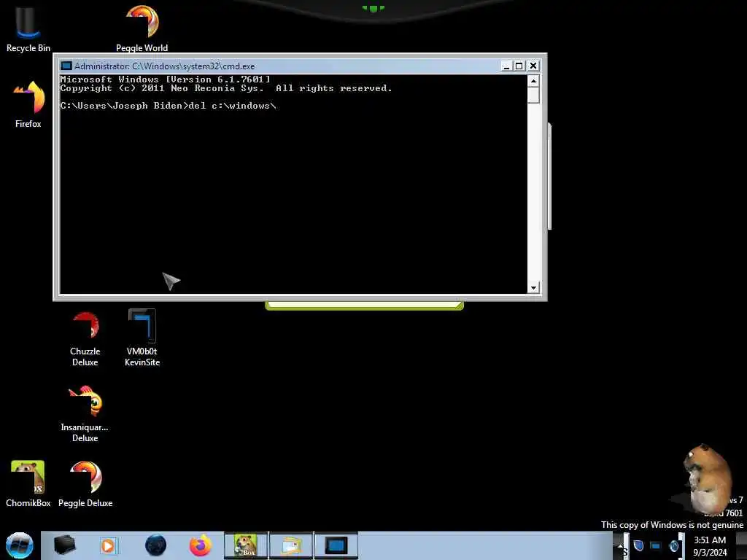Launch Chuzzle Deluxe desktop icon
Screen dimensions: 747x560
tap(85, 337)
